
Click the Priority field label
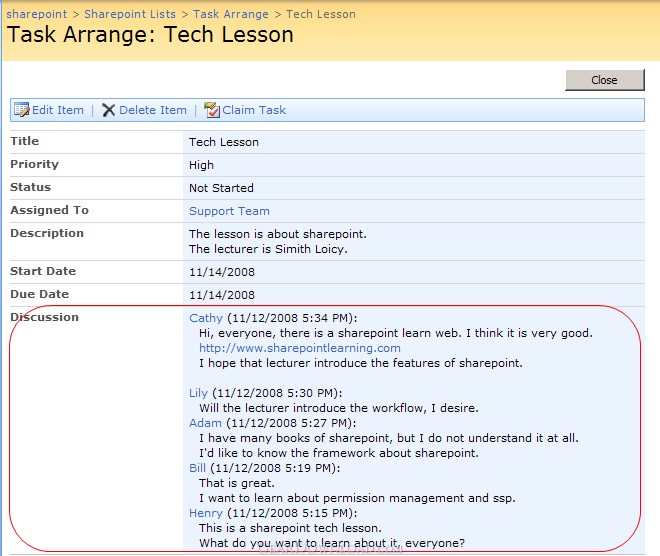click(35, 164)
